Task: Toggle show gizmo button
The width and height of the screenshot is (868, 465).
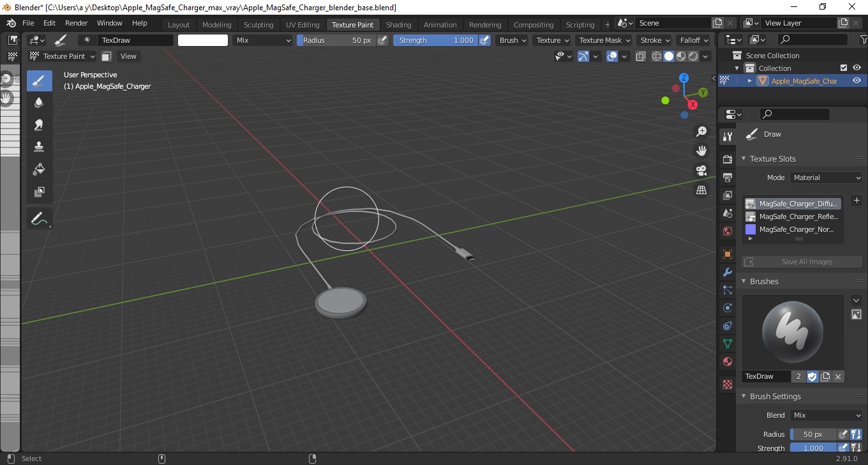Action: 583,56
